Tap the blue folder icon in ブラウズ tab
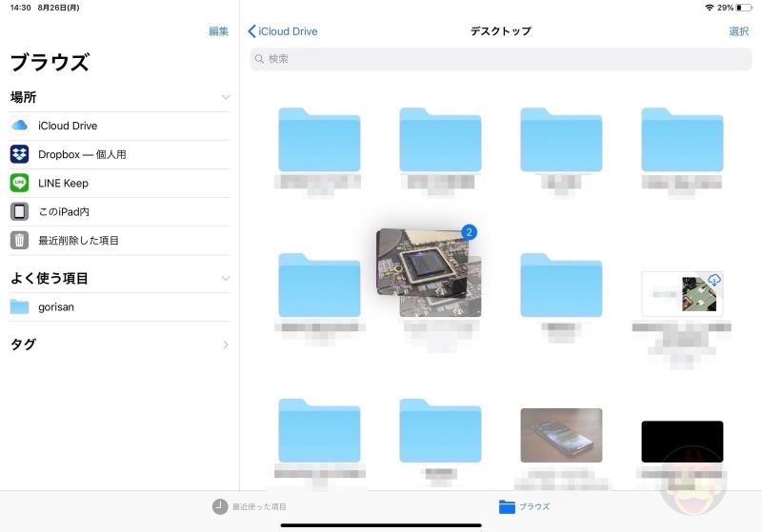Image resolution: width=762 pixels, height=532 pixels. point(507,506)
